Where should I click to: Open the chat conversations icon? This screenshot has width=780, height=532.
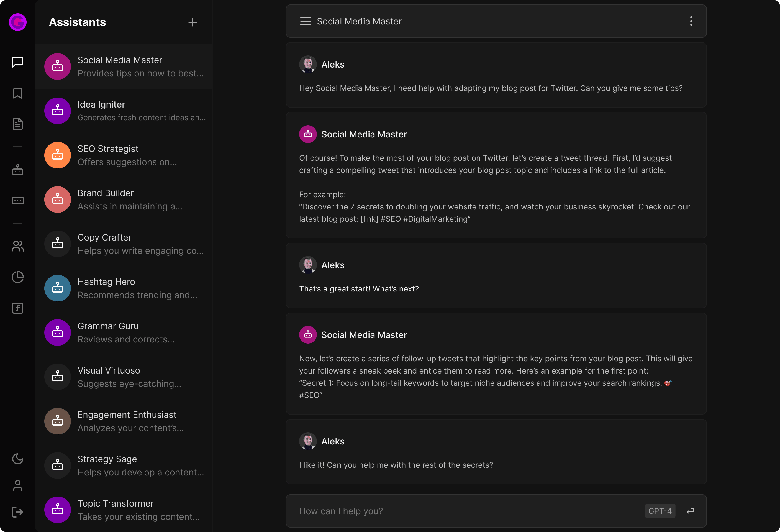click(17, 62)
